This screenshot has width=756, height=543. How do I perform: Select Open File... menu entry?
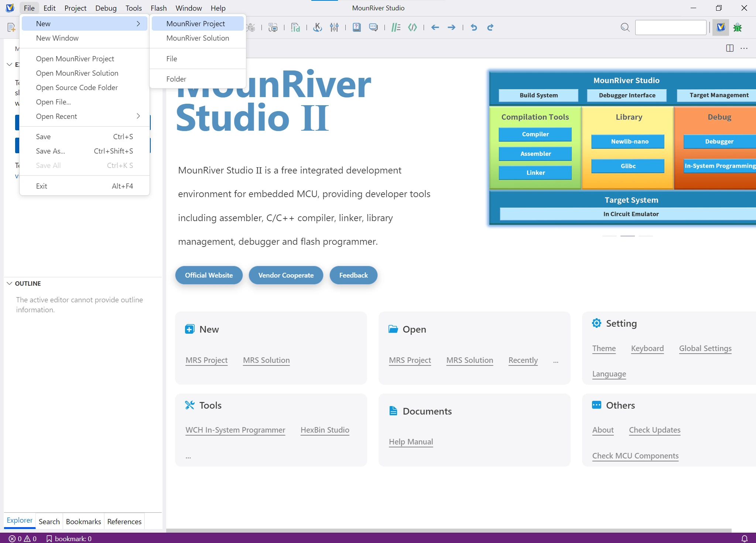pyautogui.click(x=84, y=102)
